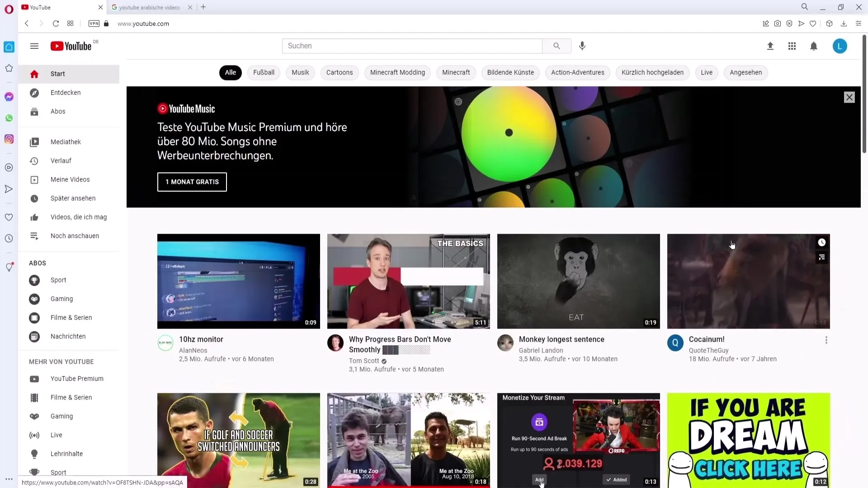Open Messenger in the Opera sidebar
The image size is (868, 488).
coord(9,97)
